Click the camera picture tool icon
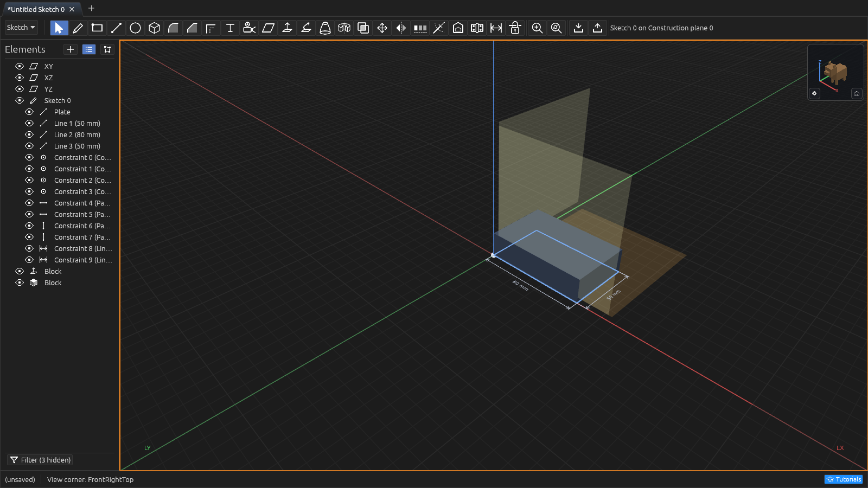868x488 pixels. pyautogui.click(x=249, y=28)
